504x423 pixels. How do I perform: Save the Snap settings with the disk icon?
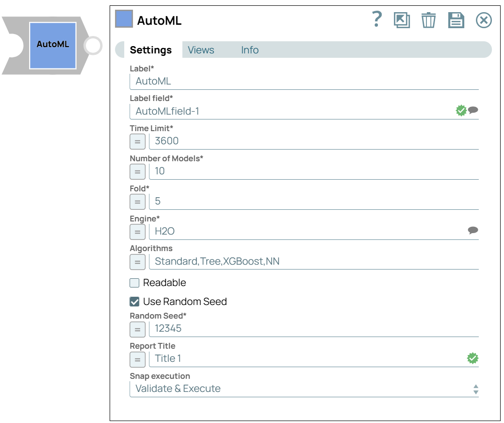455,20
